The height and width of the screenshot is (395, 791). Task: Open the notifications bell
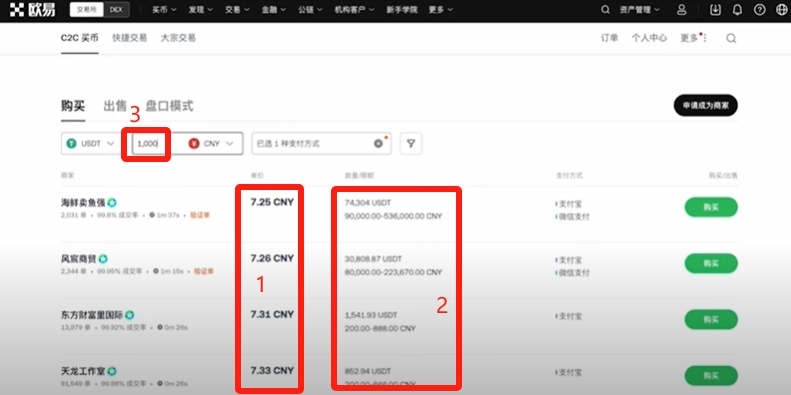tap(737, 10)
